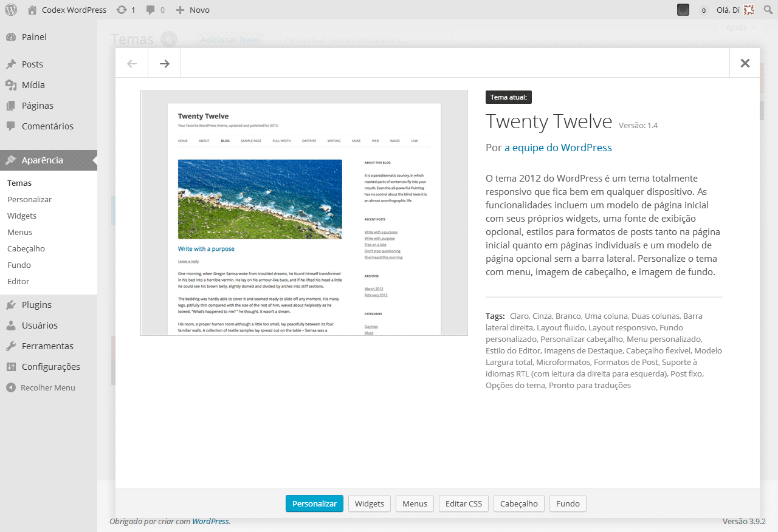The width and height of the screenshot is (778, 532).
Task: Click the Ferramentas wrench icon
Action: click(11, 346)
